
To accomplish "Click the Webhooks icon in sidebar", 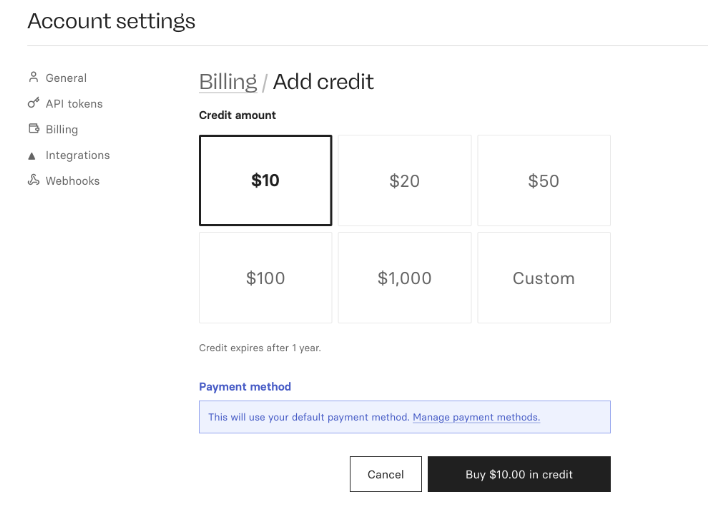I will (33, 181).
